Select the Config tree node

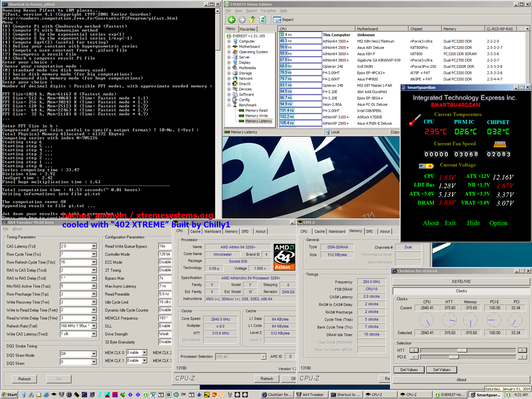tap(244, 100)
